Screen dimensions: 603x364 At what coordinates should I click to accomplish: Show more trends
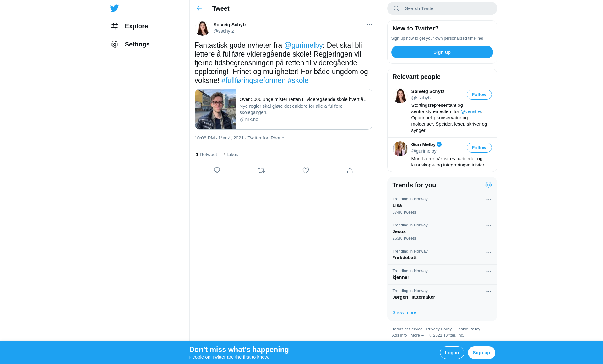(x=404, y=312)
